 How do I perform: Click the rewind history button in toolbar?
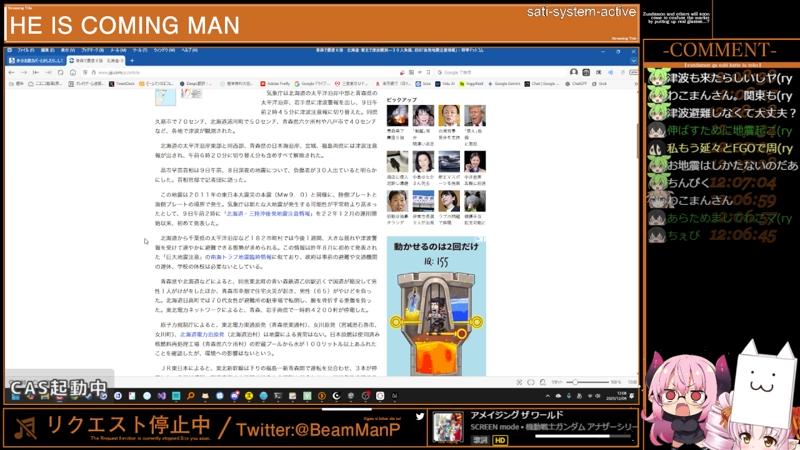[x=36, y=72]
